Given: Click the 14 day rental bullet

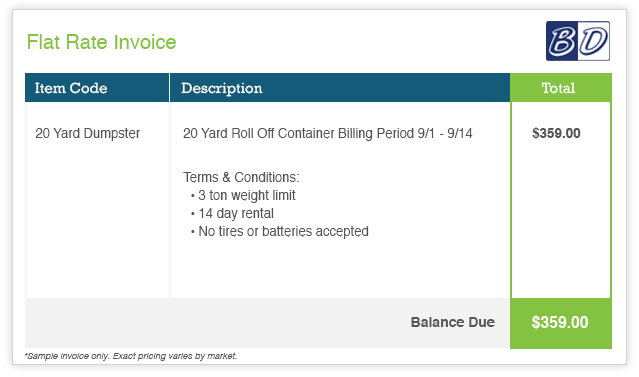Looking at the screenshot, I should [232, 213].
